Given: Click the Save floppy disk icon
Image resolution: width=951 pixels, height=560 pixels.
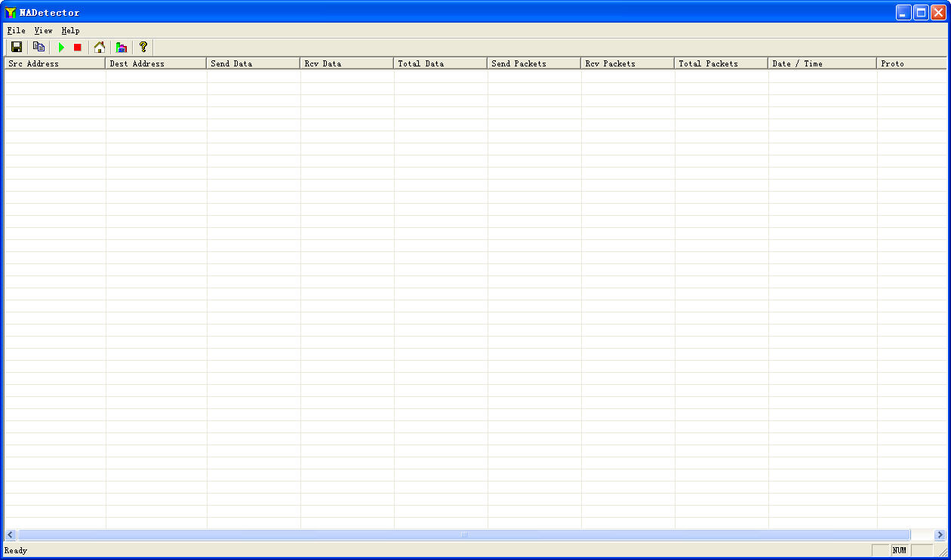Looking at the screenshot, I should tap(17, 47).
